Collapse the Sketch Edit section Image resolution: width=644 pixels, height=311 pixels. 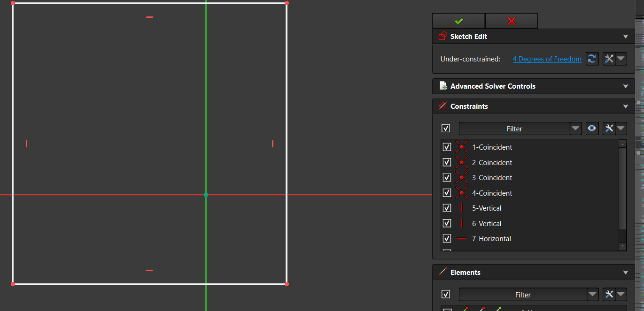625,37
